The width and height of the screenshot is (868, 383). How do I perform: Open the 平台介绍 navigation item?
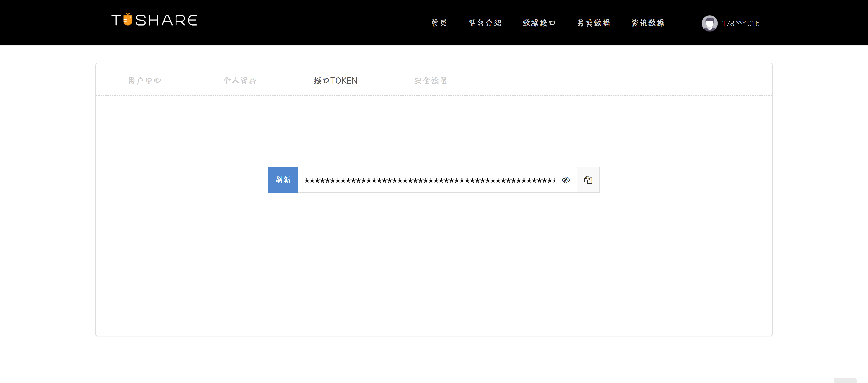tap(485, 23)
